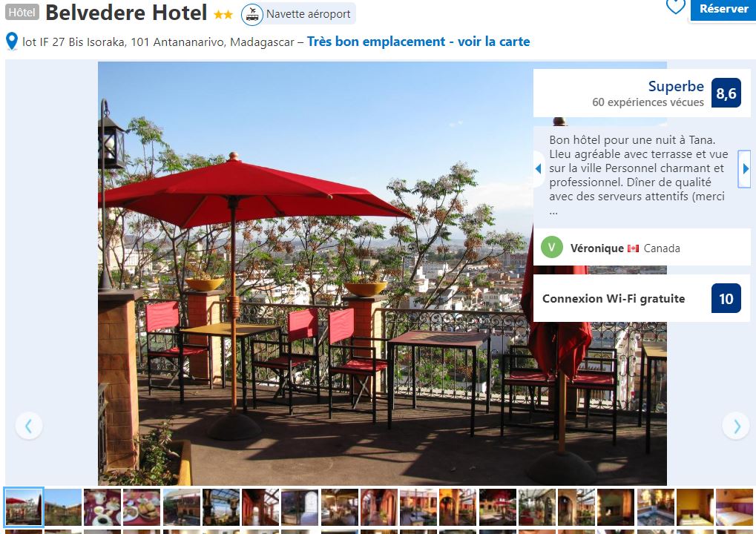The height and width of the screenshot is (534, 756).
Task: Click the Réserver button
Action: tap(723, 10)
